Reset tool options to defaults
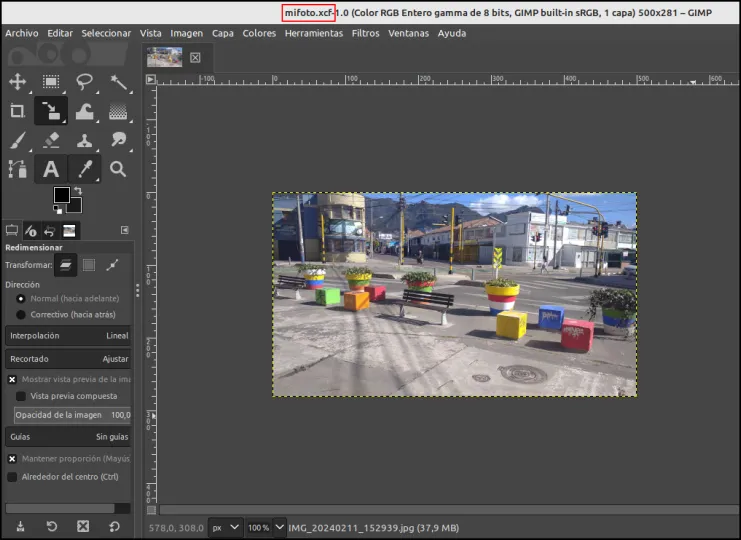 pos(114,526)
